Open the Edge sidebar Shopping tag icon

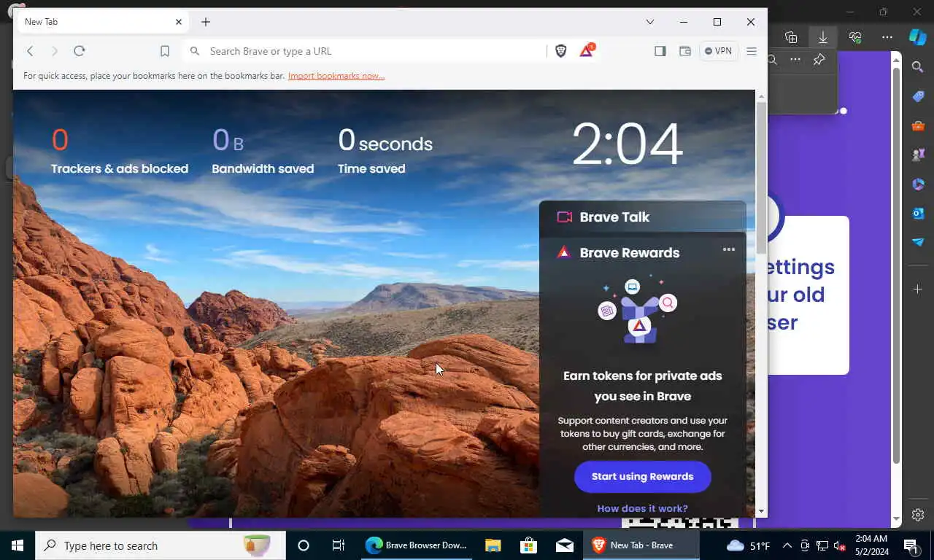(918, 96)
